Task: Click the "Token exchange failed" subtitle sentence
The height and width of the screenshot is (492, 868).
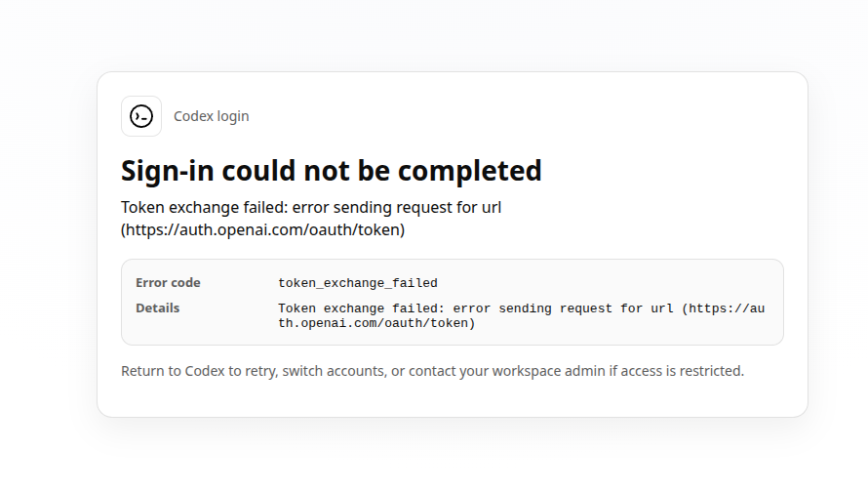Action: (x=311, y=219)
